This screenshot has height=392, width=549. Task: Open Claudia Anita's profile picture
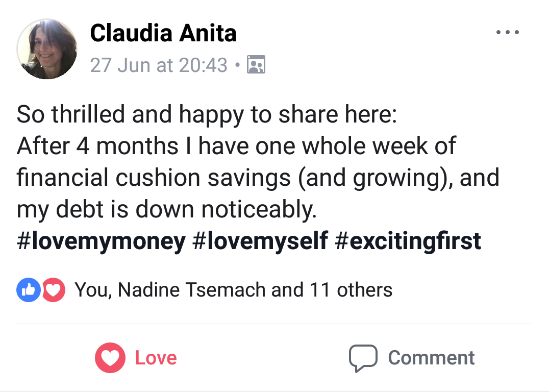coord(47,49)
